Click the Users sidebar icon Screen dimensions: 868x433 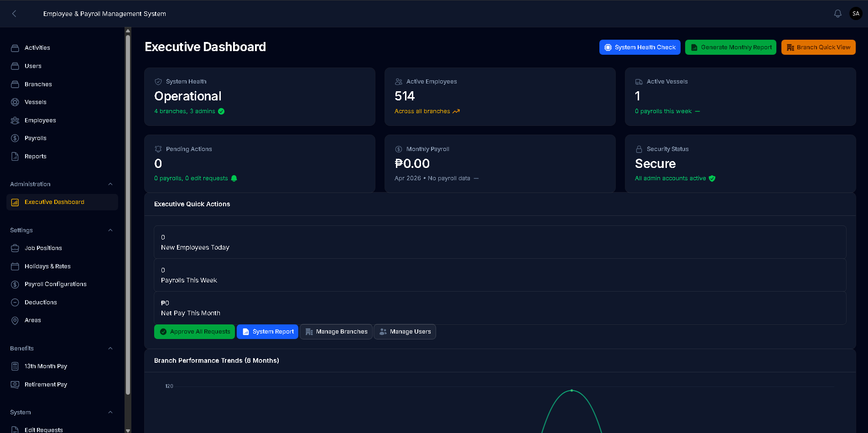point(15,66)
